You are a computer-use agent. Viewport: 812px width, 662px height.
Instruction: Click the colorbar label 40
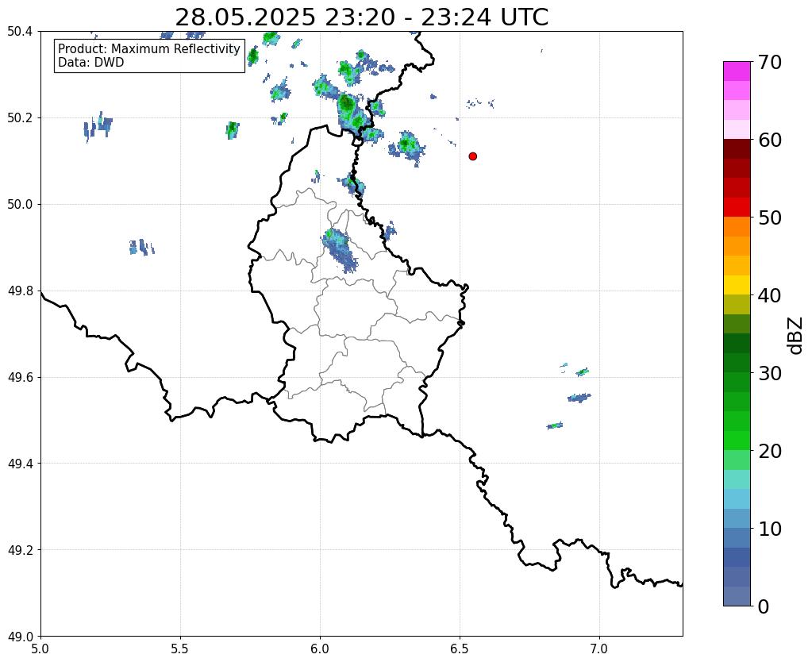[x=770, y=295]
